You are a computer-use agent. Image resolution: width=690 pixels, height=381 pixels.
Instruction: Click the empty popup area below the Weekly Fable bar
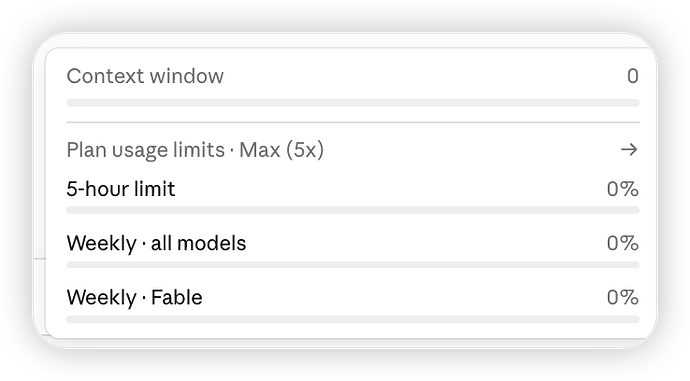(352, 330)
